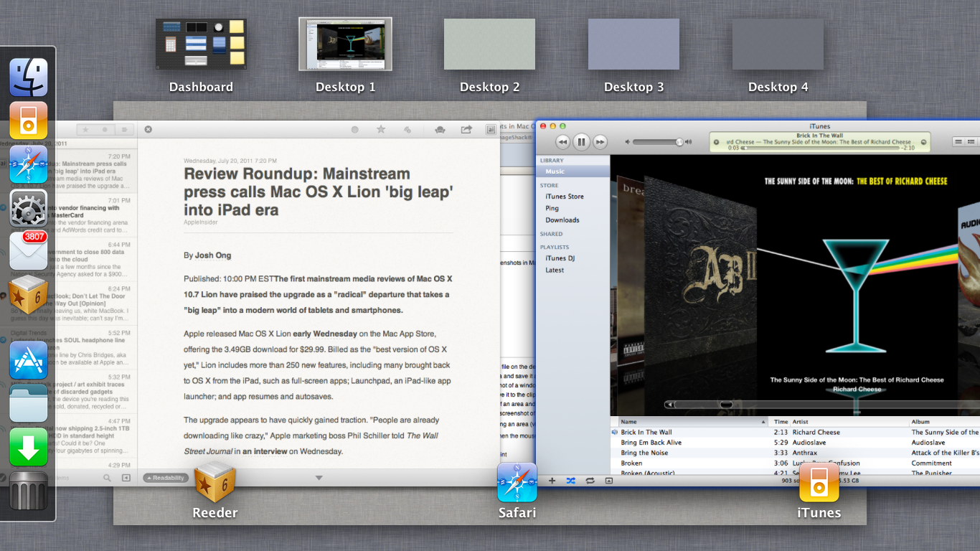Open Finder from the Dock
Viewport: 980px width, 551px height.
click(x=29, y=77)
